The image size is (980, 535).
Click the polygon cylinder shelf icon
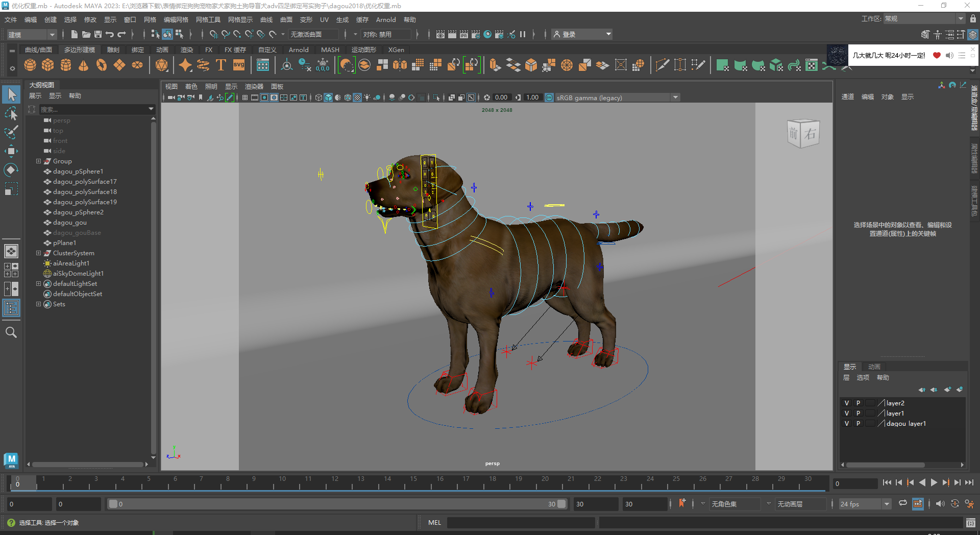66,65
